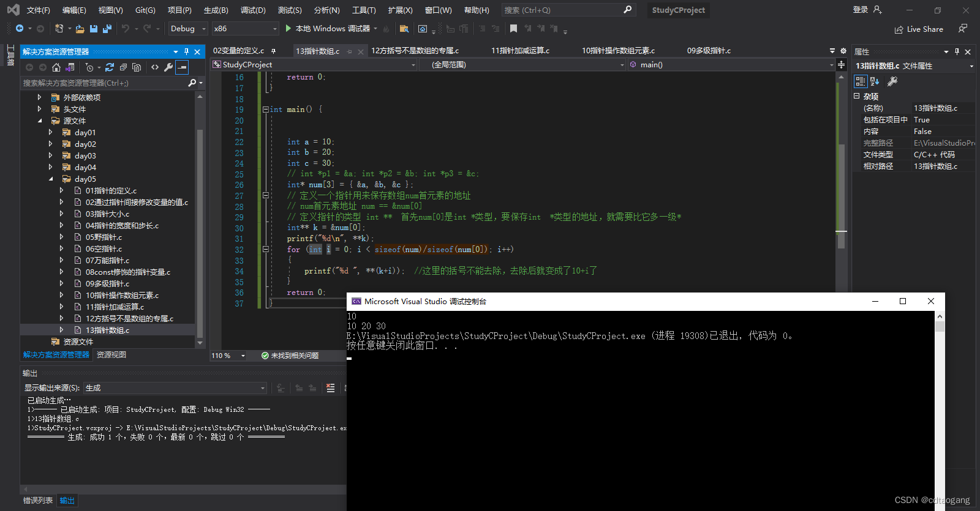Collapse the 源文件 node

[x=39, y=121]
